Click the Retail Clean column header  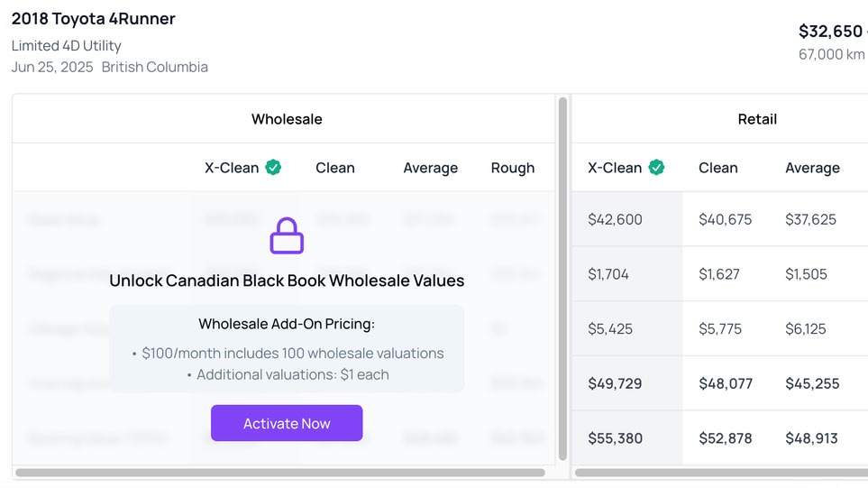click(x=717, y=168)
